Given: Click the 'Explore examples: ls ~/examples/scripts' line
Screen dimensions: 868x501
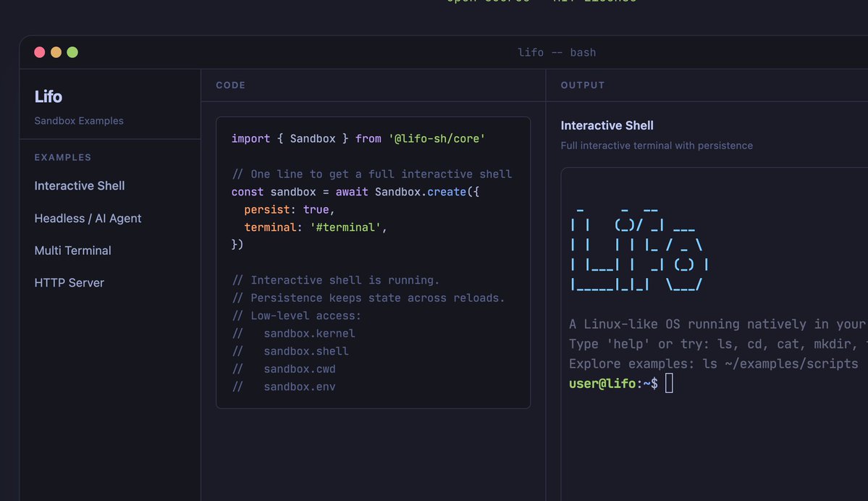Looking at the screenshot, I should (x=714, y=364).
